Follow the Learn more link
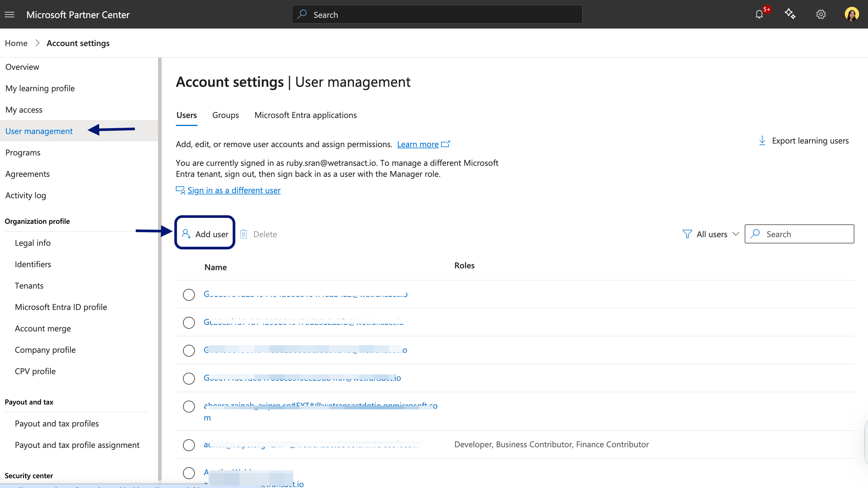The image size is (868, 488). 418,144
